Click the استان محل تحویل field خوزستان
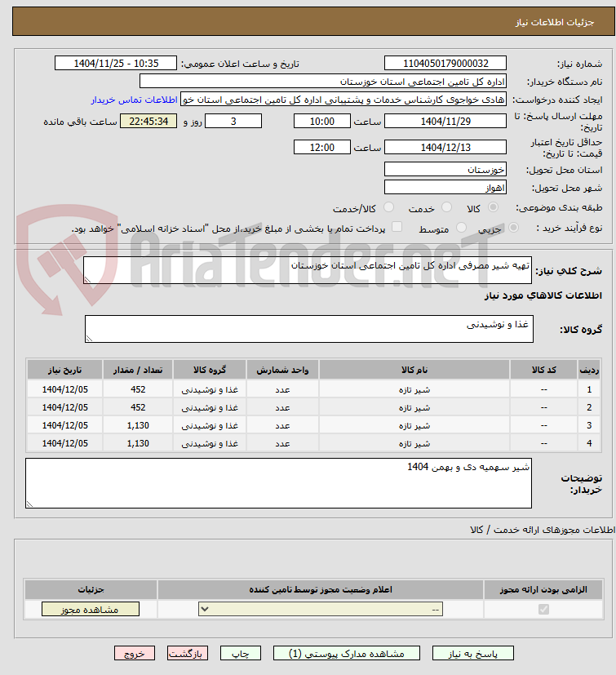The image size is (616, 675). 445,169
